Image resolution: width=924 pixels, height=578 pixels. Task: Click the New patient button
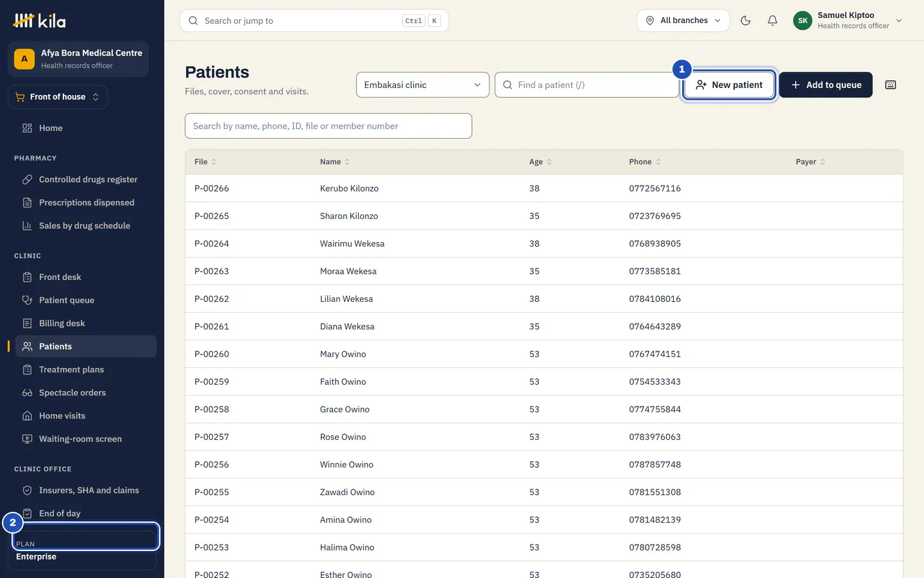tap(730, 85)
